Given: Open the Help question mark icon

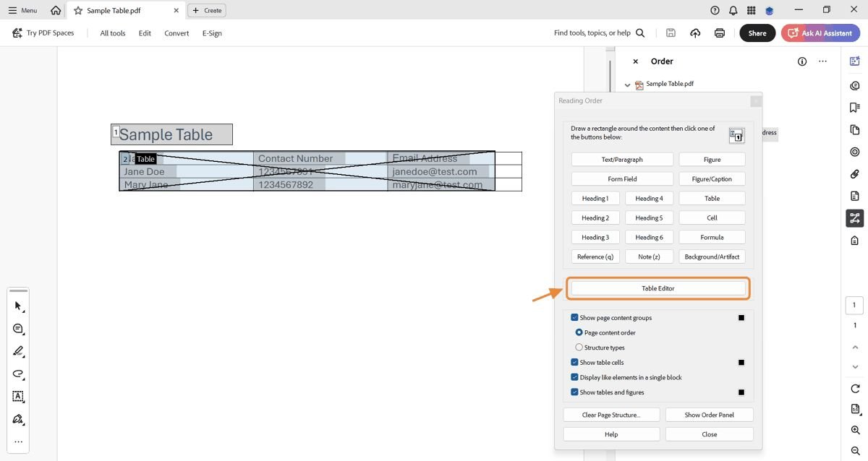Looking at the screenshot, I should 715,10.
